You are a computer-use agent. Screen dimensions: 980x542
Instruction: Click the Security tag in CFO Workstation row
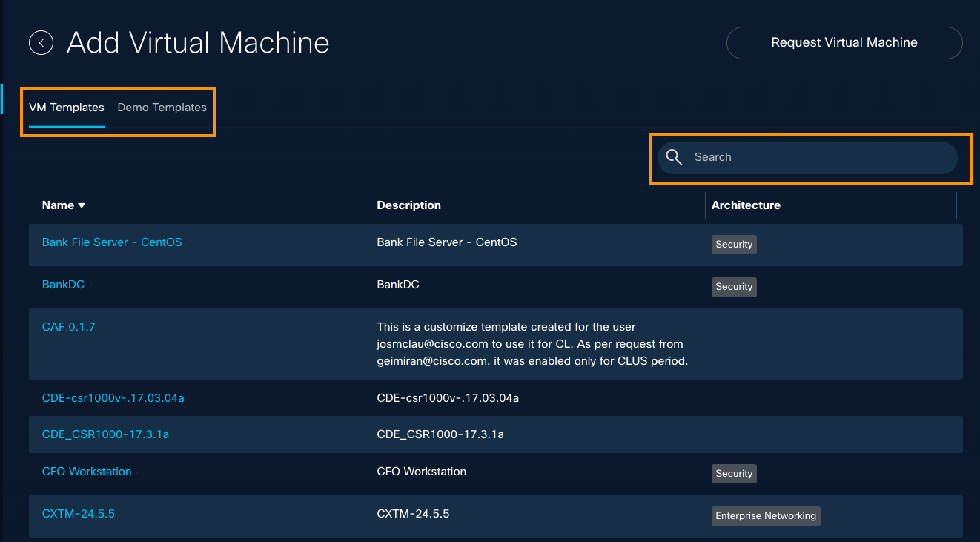pyautogui.click(x=734, y=474)
